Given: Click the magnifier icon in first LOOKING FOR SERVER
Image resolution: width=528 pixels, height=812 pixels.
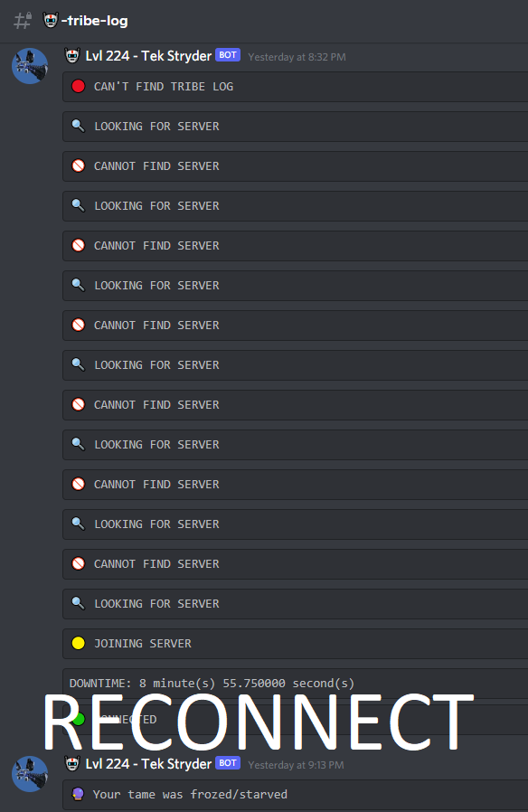Looking at the screenshot, I should pos(78,126).
